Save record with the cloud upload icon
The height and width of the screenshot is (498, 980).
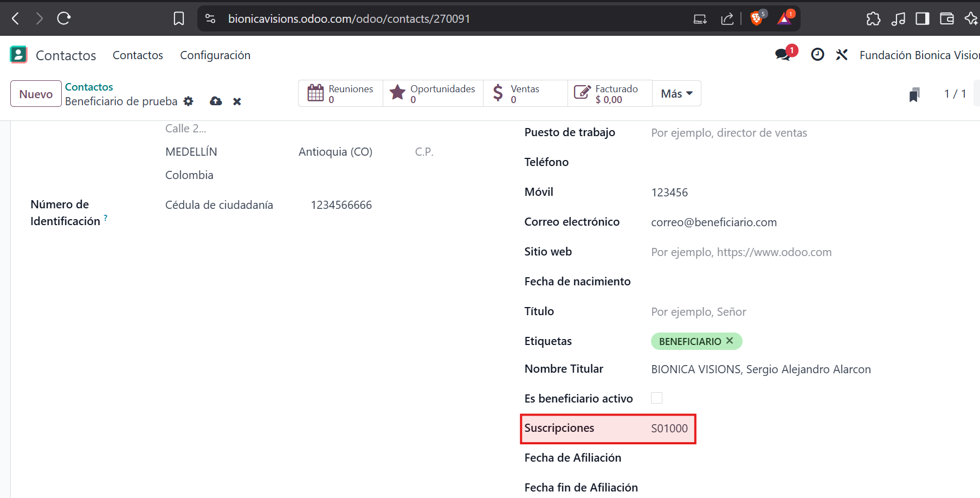click(216, 101)
